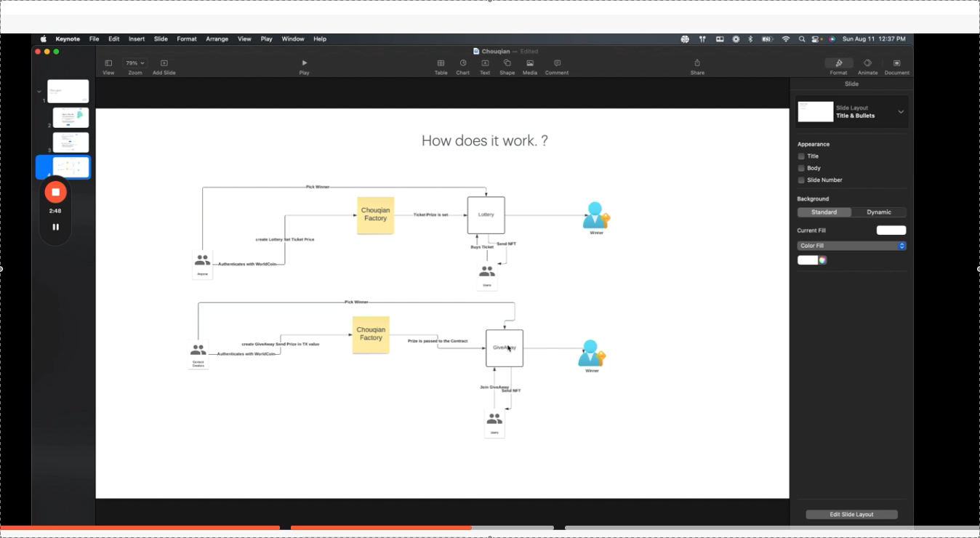
Task: Open the Keynote application menu
Action: pyautogui.click(x=68, y=39)
